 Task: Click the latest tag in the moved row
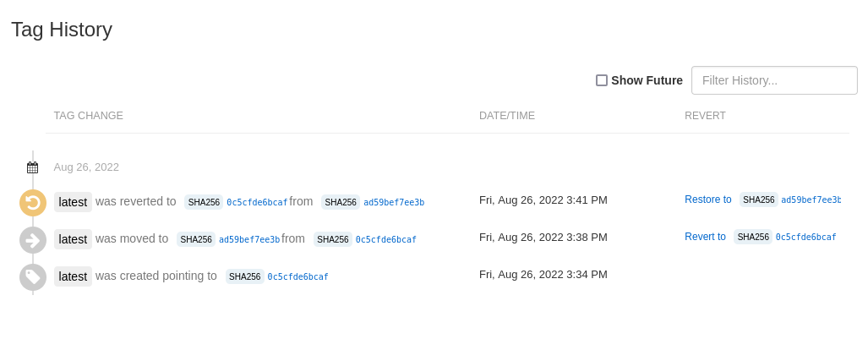pyautogui.click(x=73, y=239)
